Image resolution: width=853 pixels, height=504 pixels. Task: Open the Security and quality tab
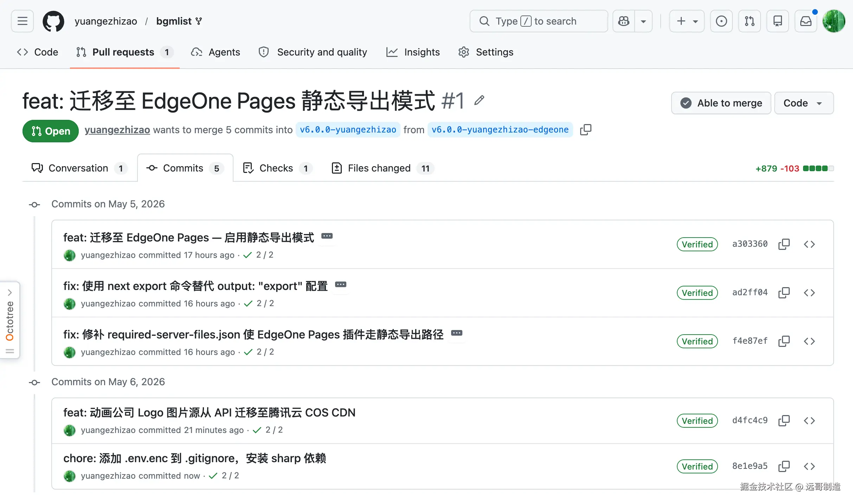pos(313,52)
